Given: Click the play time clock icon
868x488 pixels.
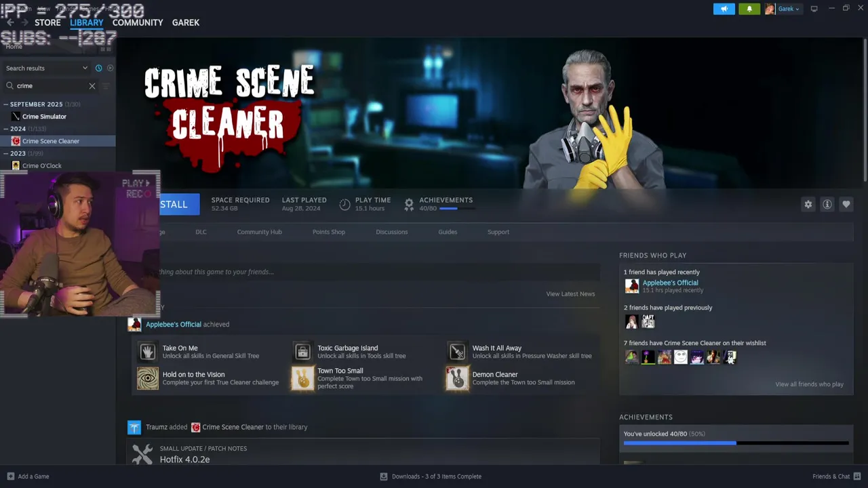Looking at the screenshot, I should pos(344,204).
